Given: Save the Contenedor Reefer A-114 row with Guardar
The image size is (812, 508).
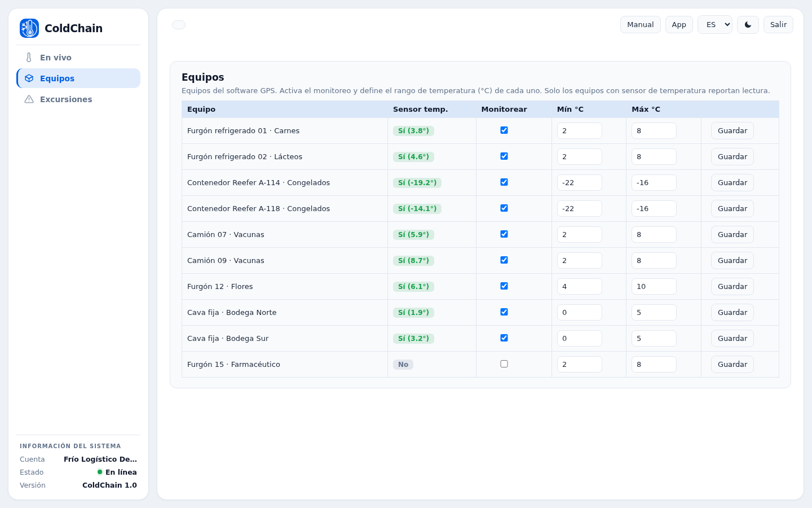Looking at the screenshot, I should [x=732, y=183].
